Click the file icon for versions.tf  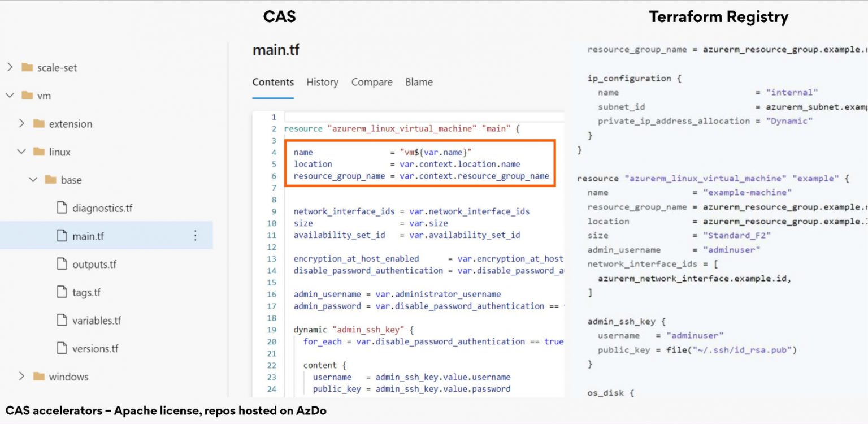61,349
